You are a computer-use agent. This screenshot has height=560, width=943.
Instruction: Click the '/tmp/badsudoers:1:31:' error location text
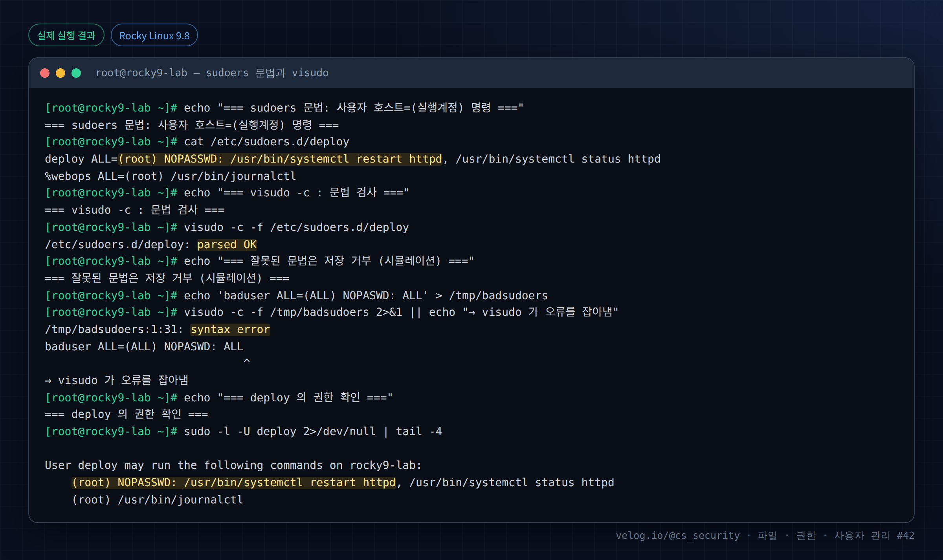[114, 329]
